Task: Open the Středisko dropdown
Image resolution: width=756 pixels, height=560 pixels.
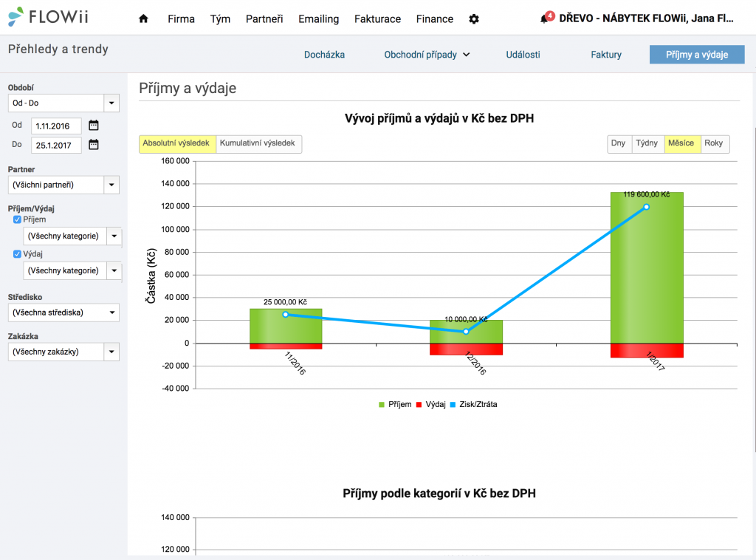Action: tap(63, 313)
